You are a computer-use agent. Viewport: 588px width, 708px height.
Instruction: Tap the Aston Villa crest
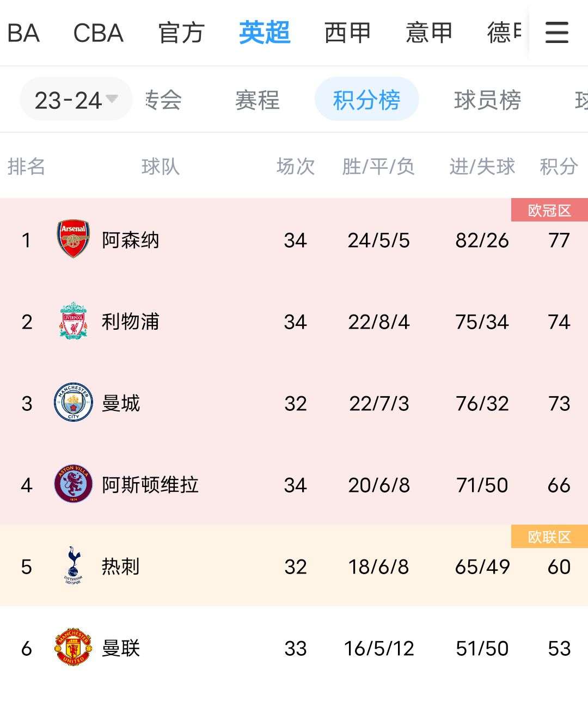click(73, 484)
